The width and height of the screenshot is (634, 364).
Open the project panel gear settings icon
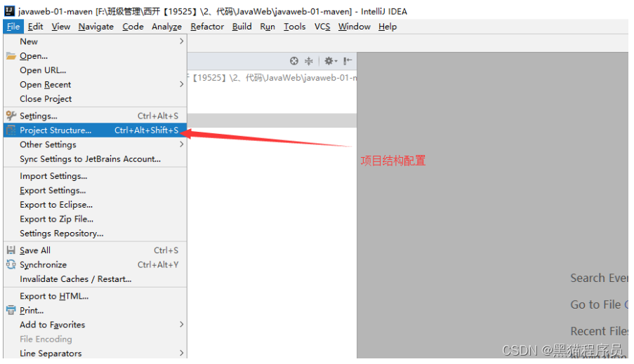pos(331,61)
